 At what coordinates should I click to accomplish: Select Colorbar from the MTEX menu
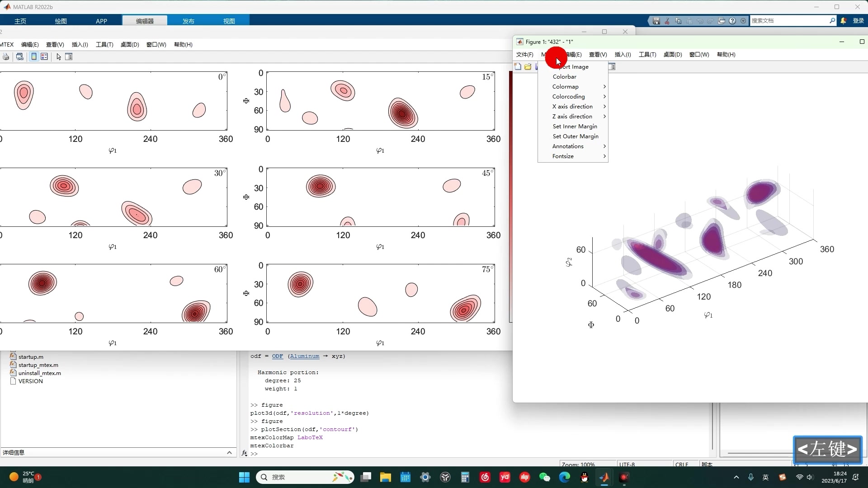565,77
